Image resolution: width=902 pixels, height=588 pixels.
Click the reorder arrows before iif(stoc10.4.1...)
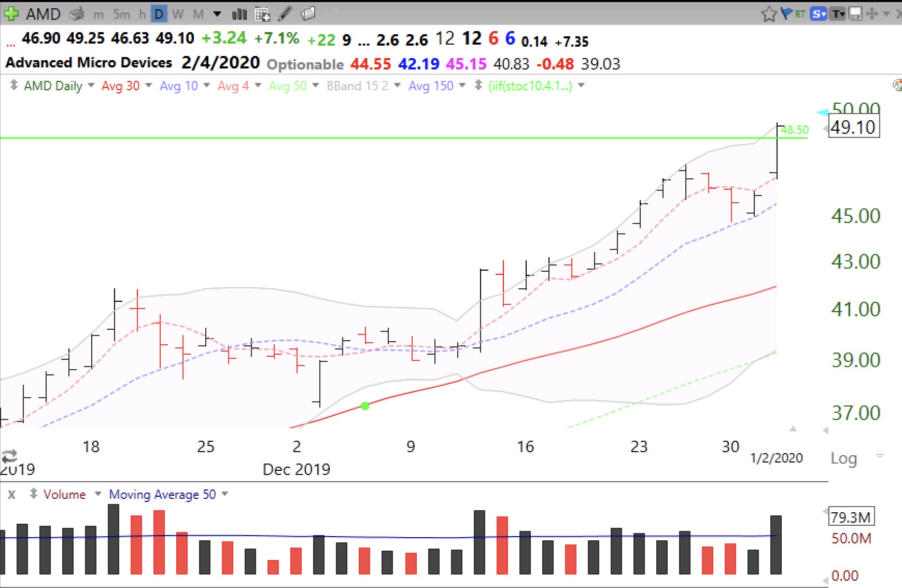coord(478,85)
